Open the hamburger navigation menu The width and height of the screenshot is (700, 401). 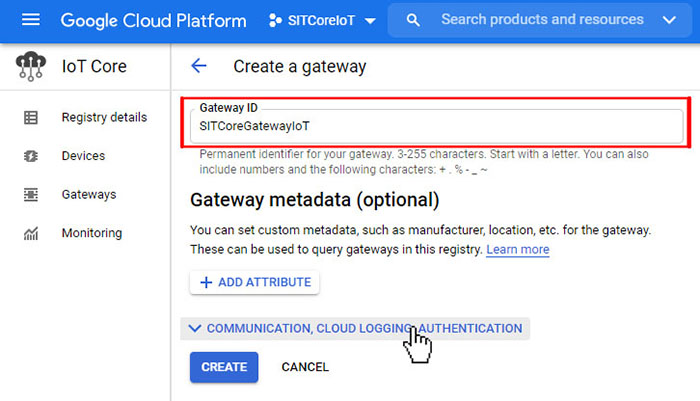tap(31, 20)
